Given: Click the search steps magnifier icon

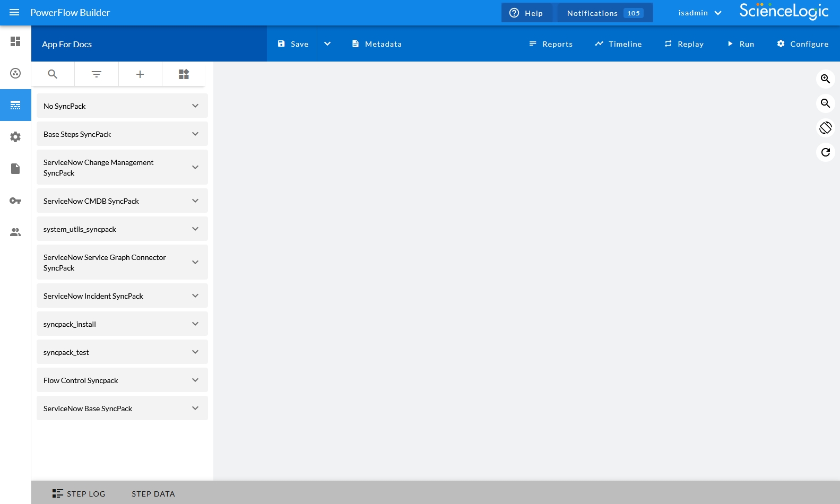Looking at the screenshot, I should [x=53, y=74].
